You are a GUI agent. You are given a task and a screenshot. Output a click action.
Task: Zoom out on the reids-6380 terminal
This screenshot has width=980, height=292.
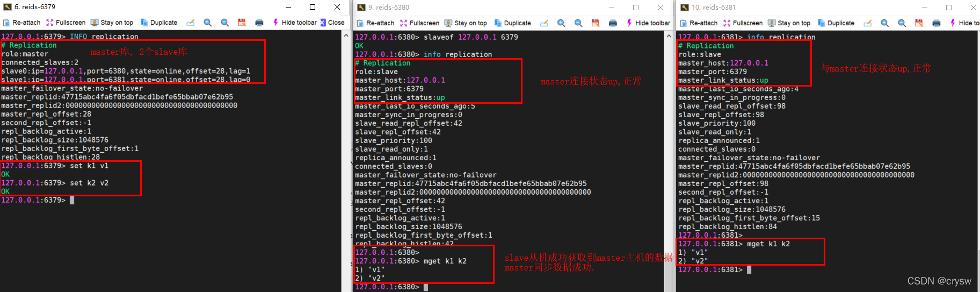(578, 23)
